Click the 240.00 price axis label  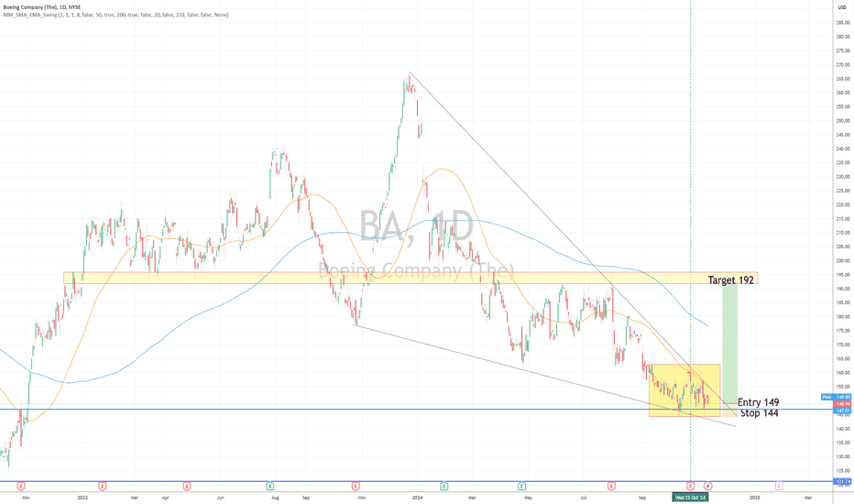click(843, 148)
